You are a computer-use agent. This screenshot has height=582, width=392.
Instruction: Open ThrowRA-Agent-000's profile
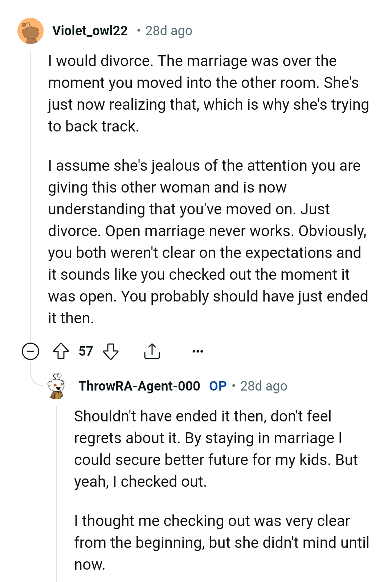pos(139,386)
